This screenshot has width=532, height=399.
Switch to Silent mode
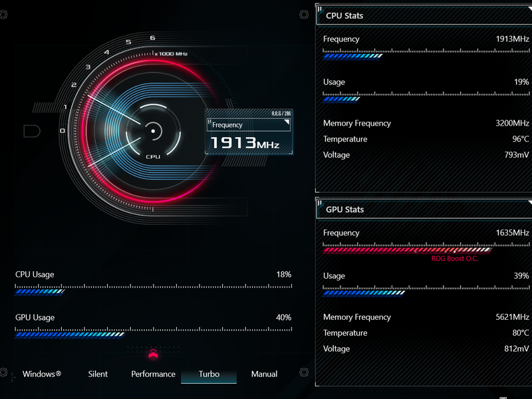[98, 374]
